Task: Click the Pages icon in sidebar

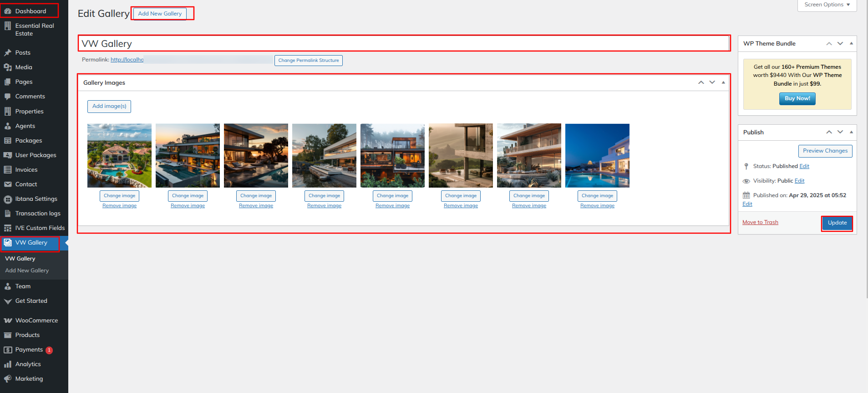Action: click(x=8, y=82)
